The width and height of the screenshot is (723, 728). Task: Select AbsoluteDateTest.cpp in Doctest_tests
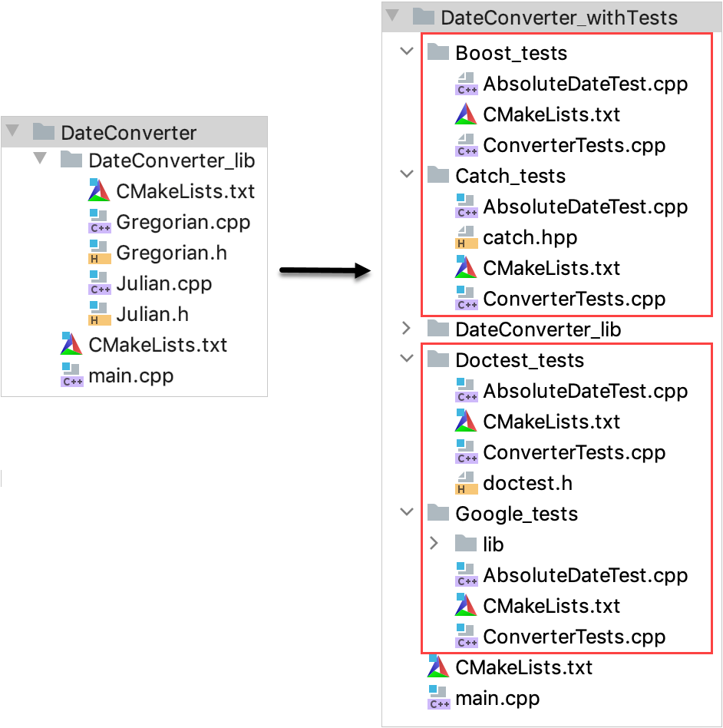(x=587, y=391)
